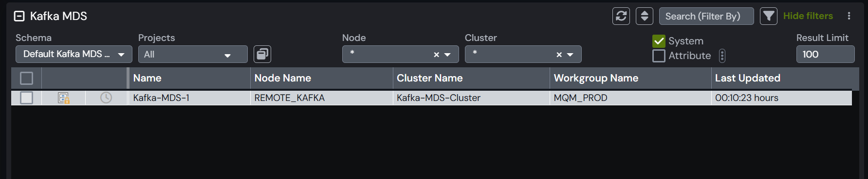Expand the Node dropdown arrow
Screen dimensions: 868x179
pos(447,55)
